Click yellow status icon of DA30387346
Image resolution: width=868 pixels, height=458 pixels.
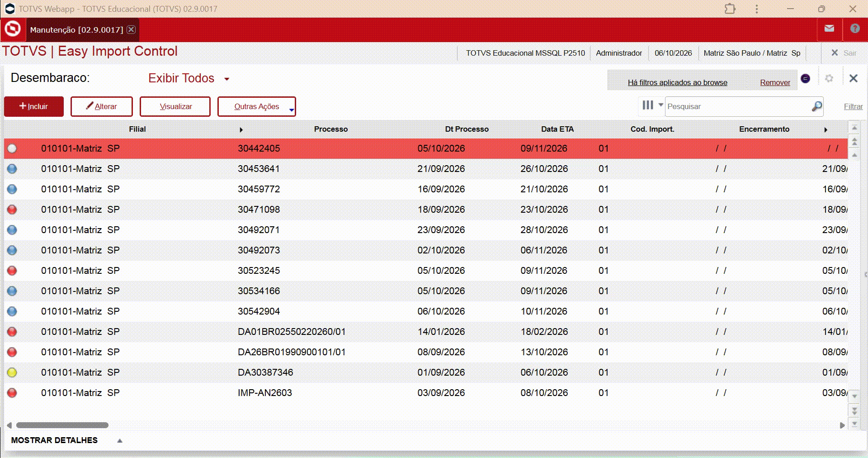12,372
